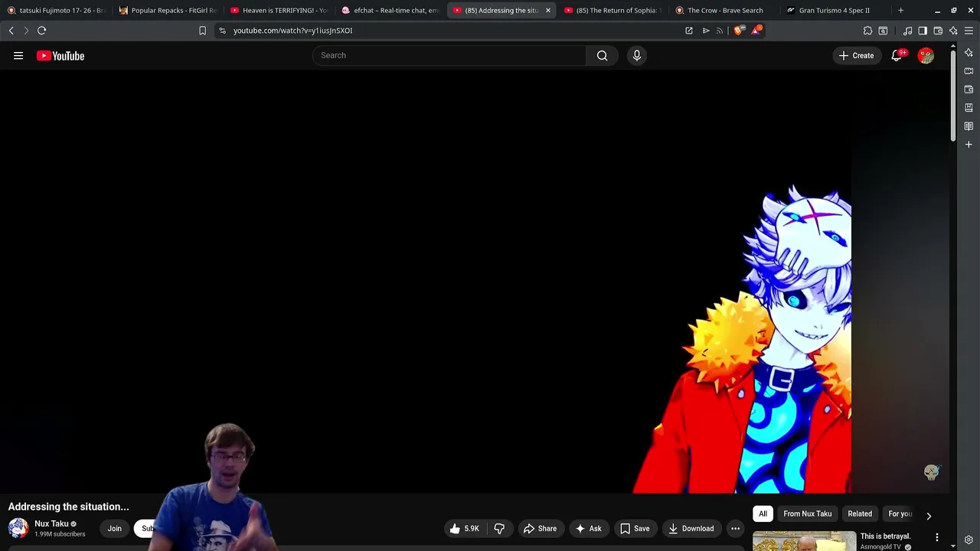The width and height of the screenshot is (980, 551).
Task: Click the Ask button
Action: tap(588, 528)
